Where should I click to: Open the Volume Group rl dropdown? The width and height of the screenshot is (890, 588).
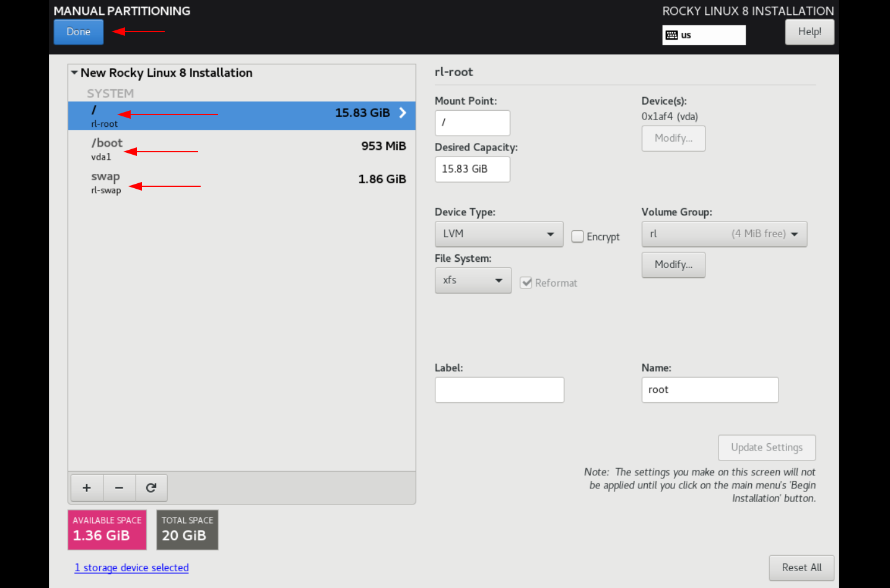point(724,234)
